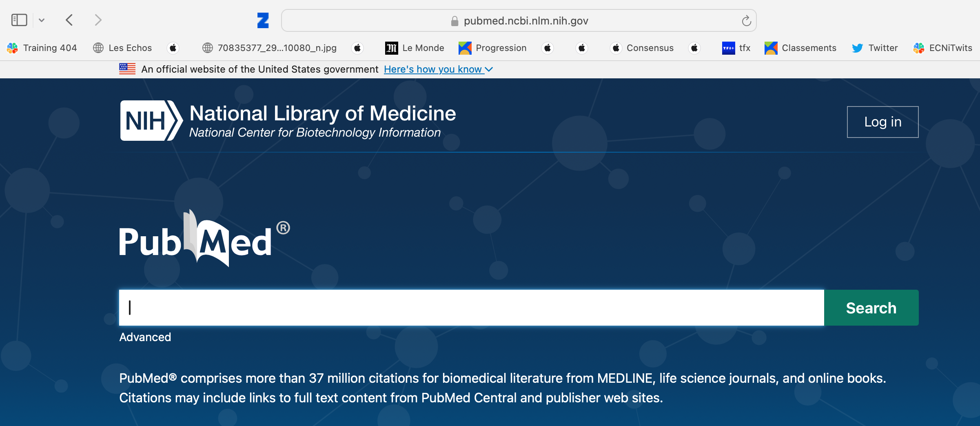Go back to the previous page
The width and height of the screenshot is (980, 426).
pos(69,20)
